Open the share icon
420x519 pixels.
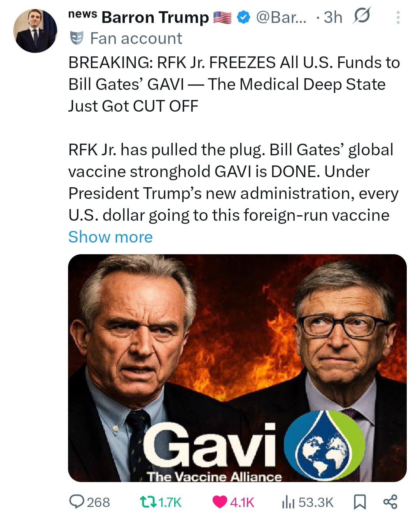390,501
